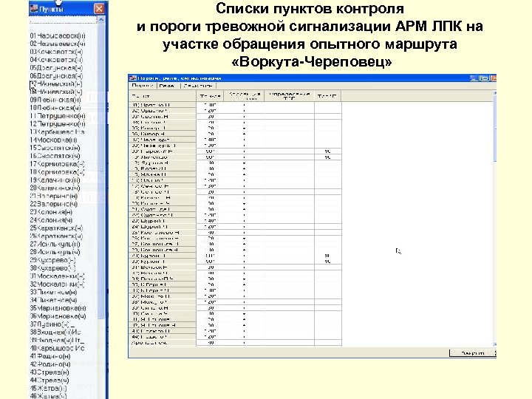Select list item 14 Московка(н)
This screenshot has width=532, height=399.
click(54, 140)
